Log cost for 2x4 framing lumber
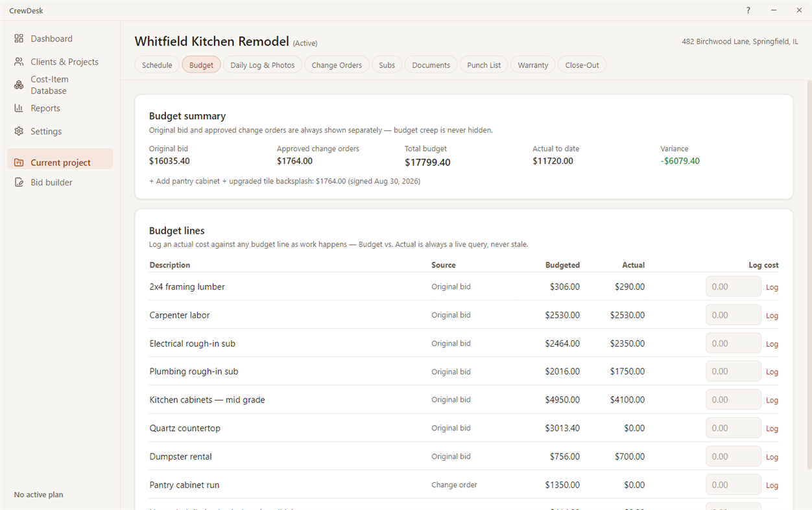The width and height of the screenshot is (812, 510). pyautogui.click(x=772, y=287)
